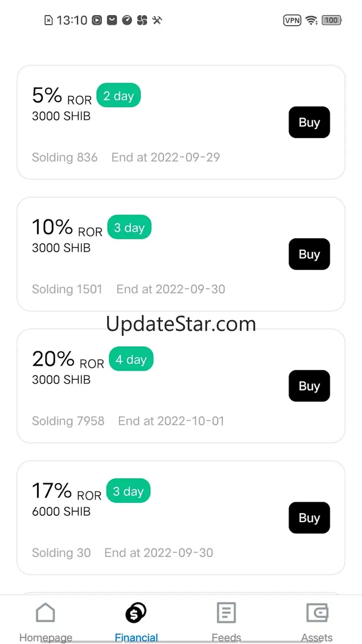Image resolution: width=362 pixels, height=644 pixels.
Task: Buy the 10% ROR plan
Action: click(309, 254)
